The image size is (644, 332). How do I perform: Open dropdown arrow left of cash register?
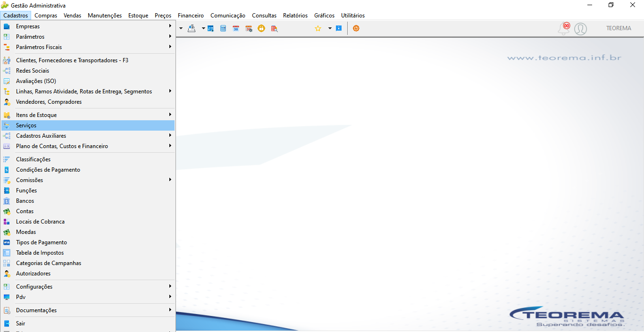coord(181,28)
